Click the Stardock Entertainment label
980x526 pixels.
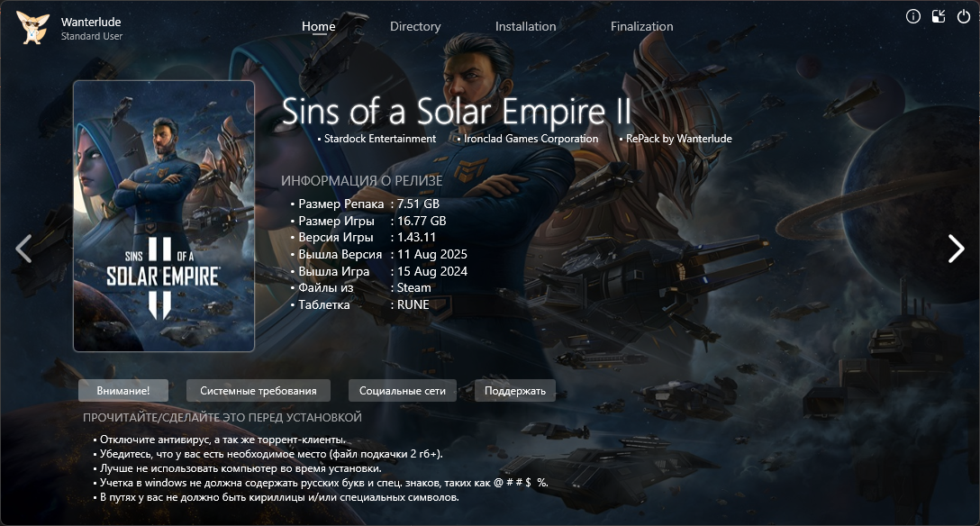pyautogui.click(x=380, y=139)
